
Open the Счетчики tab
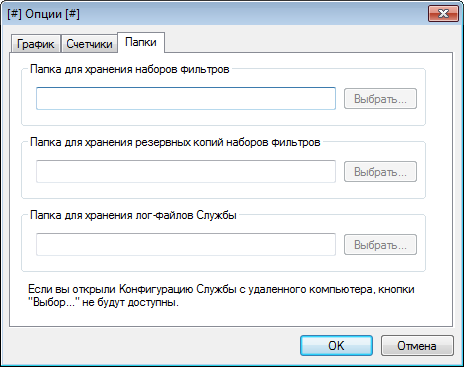click(x=89, y=44)
